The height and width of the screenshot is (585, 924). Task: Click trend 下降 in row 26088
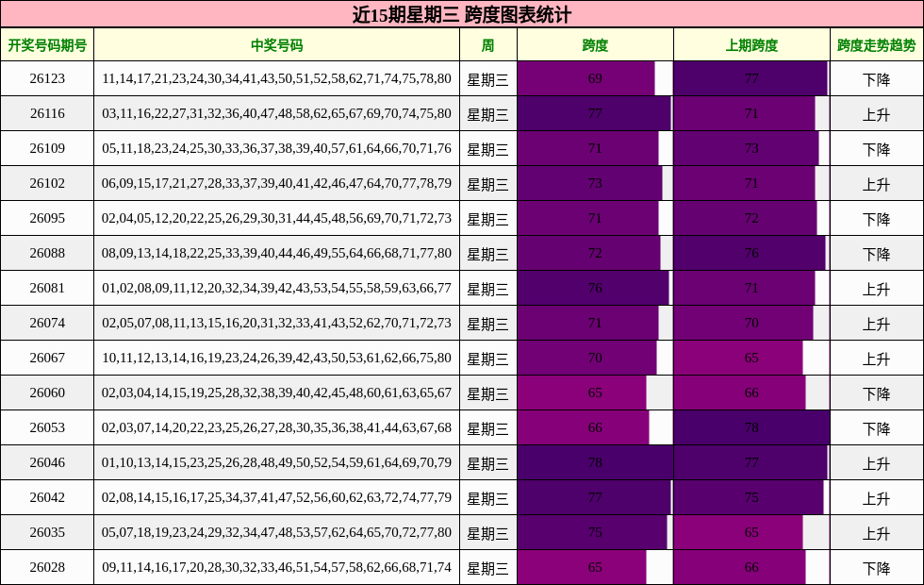(876, 254)
